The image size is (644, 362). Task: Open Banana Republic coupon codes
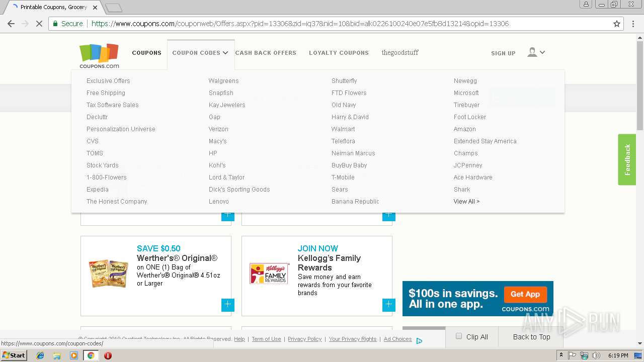point(355,202)
